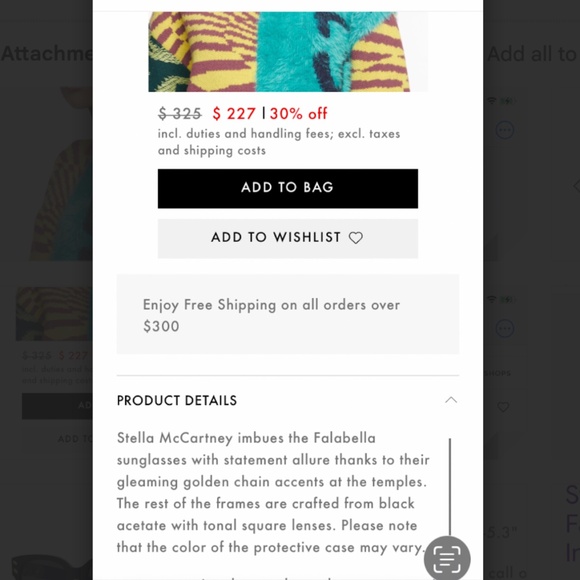580x580 pixels.
Task: Add the item to the bag
Action: click(x=288, y=189)
